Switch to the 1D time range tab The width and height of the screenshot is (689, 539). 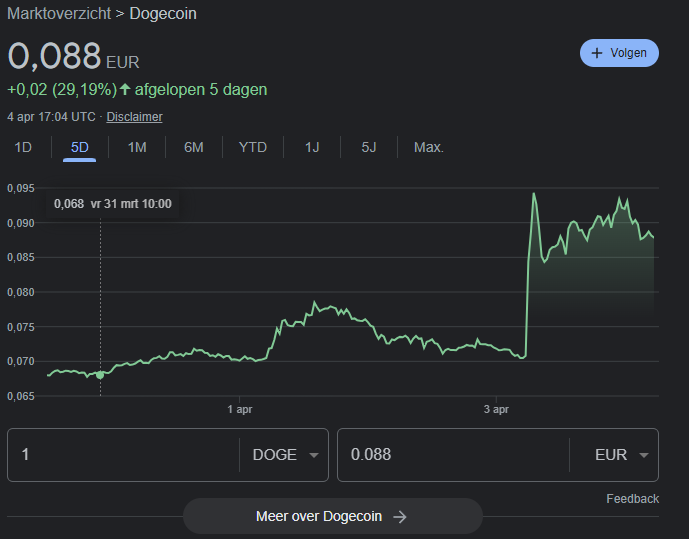point(23,147)
